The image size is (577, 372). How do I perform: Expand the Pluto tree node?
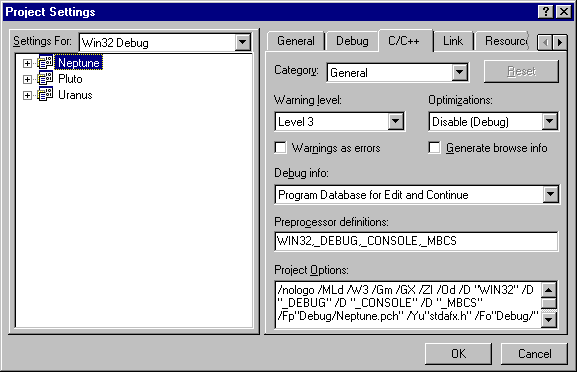pyautogui.click(x=27, y=79)
